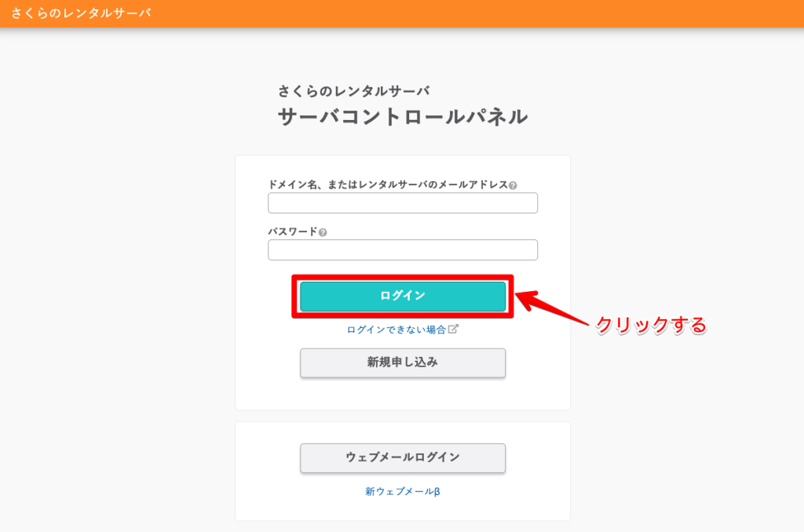The height and width of the screenshot is (532, 804).
Task: Focus the パスワード input field
Action: [x=403, y=250]
